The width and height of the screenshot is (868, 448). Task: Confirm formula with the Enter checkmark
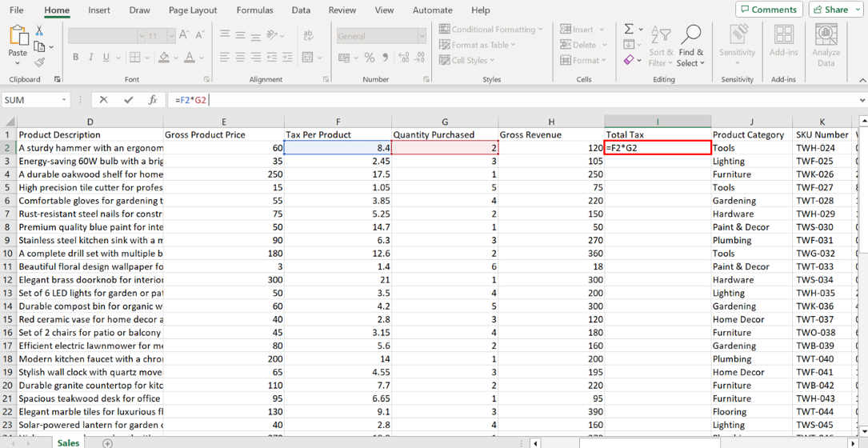point(128,100)
